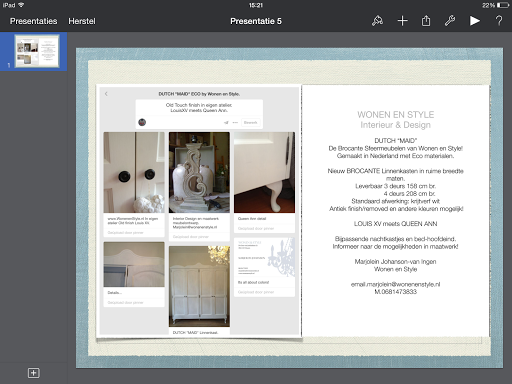Select 'Queen Ann detail' caption

(x=252, y=219)
